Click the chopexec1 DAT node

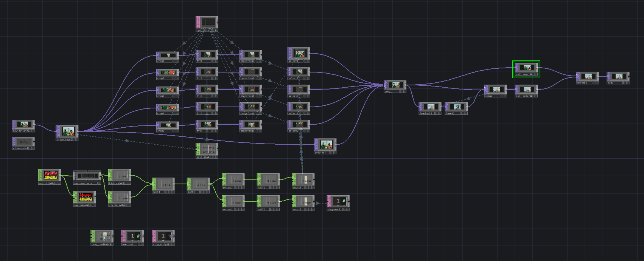coord(338,201)
